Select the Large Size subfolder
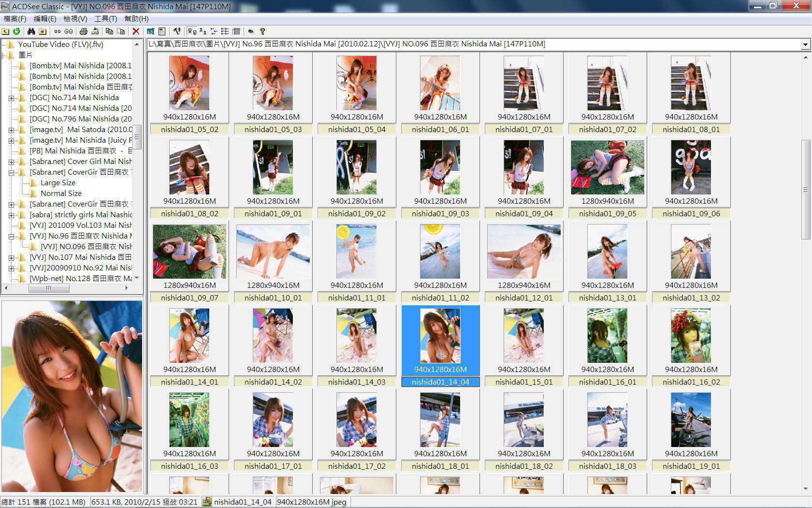Image resolution: width=812 pixels, height=508 pixels. pyautogui.click(x=58, y=183)
